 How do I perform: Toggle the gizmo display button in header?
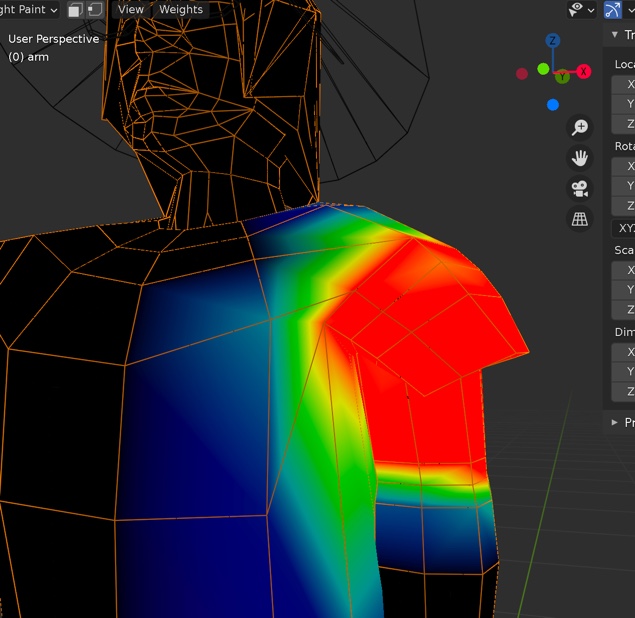(613, 9)
